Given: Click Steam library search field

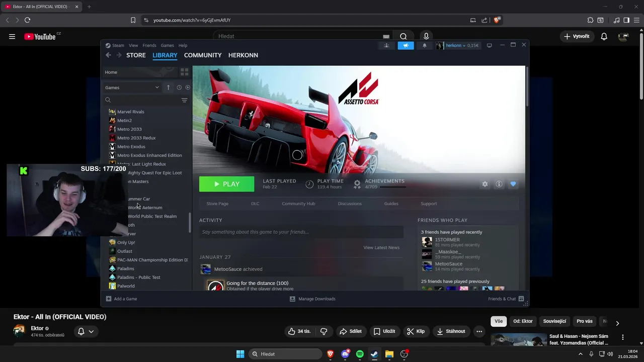Looking at the screenshot, I should pyautogui.click(x=143, y=100).
